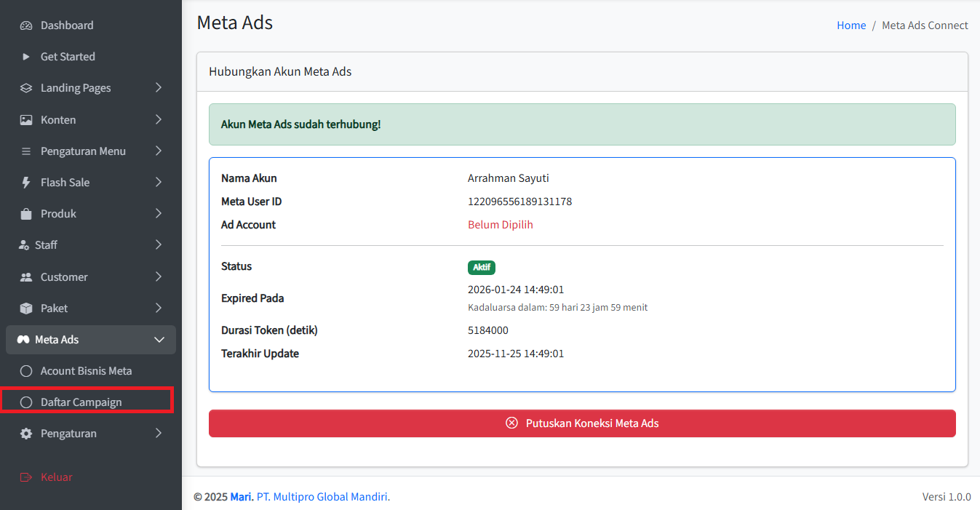Viewport: 980px width, 510px height.
Task: Click the Dashboard gauge icon
Action: (x=26, y=25)
